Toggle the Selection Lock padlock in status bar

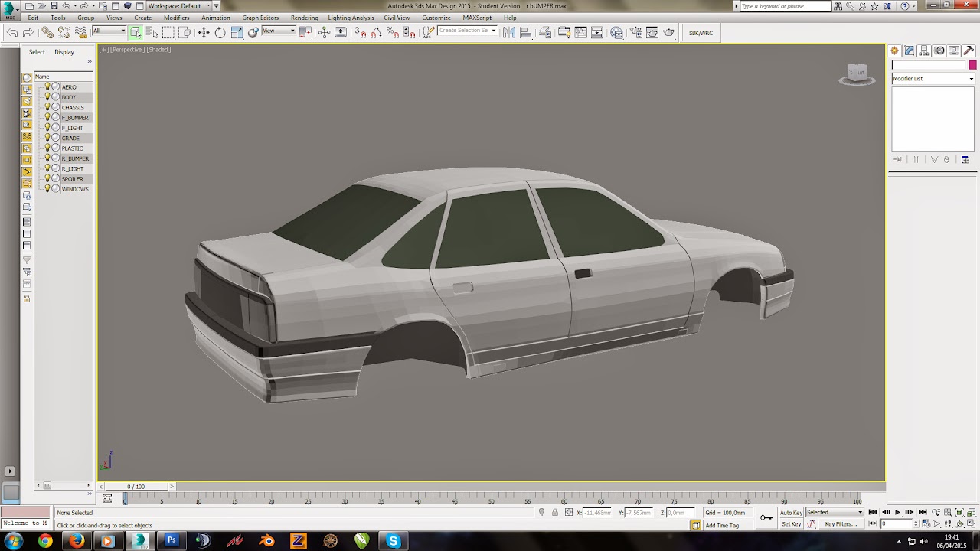click(554, 513)
